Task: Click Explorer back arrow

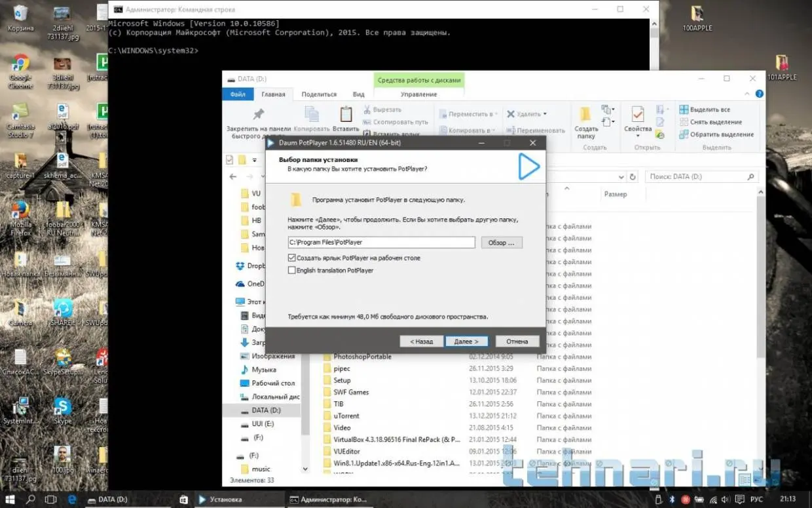Action: 233,177
